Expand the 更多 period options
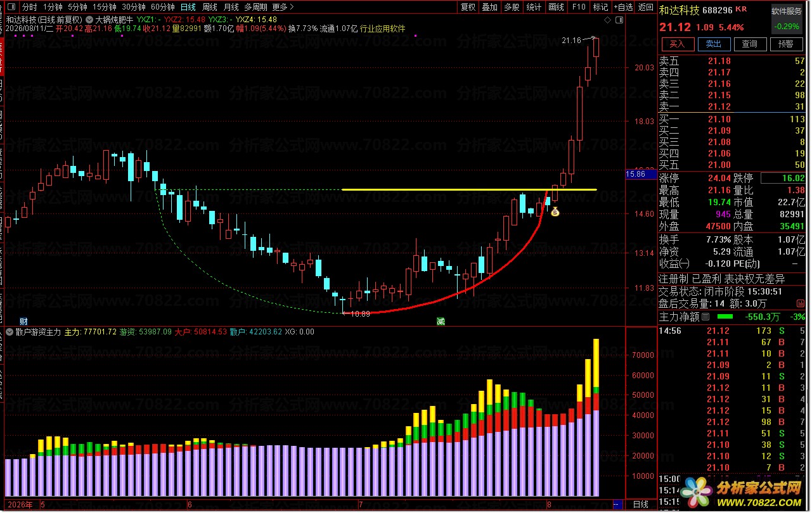Image resolution: width=812 pixels, height=513 pixels. pyautogui.click(x=283, y=7)
